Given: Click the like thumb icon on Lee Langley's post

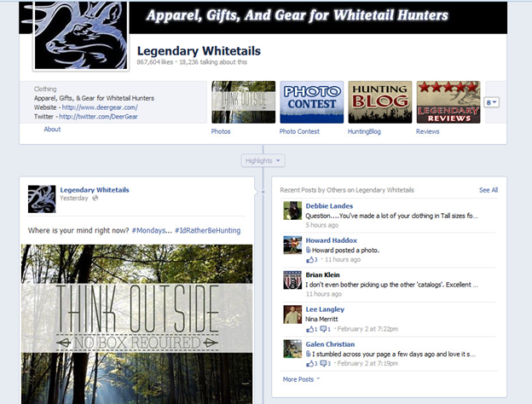Looking at the screenshot, I should (x=309, y=329).
